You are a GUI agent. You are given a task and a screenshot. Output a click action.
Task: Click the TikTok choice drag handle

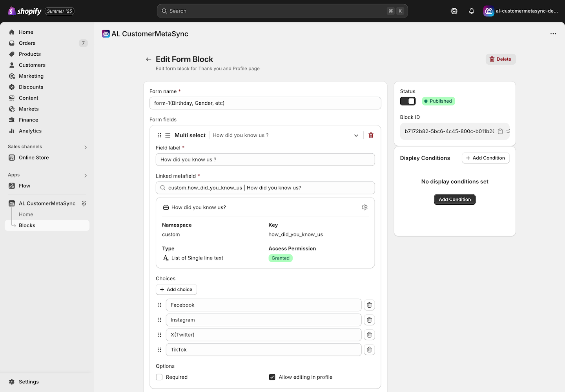160,350
